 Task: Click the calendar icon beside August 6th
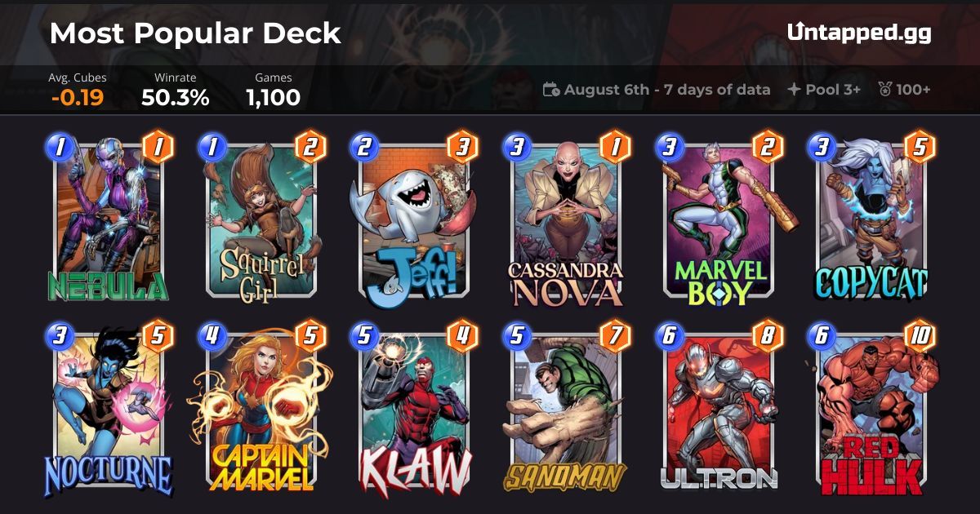pos(551,90)
